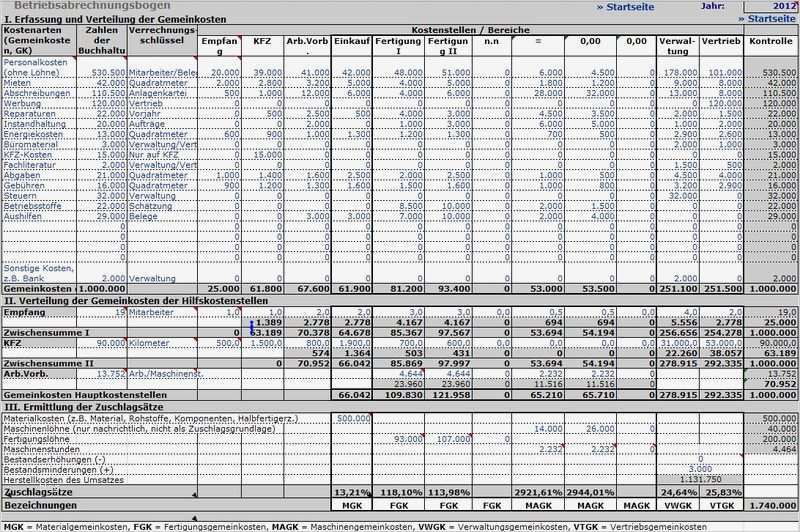Select the Fertigungslöhne row label
Viewport: 800px width, 532px height.
click(x=36, y=439)
